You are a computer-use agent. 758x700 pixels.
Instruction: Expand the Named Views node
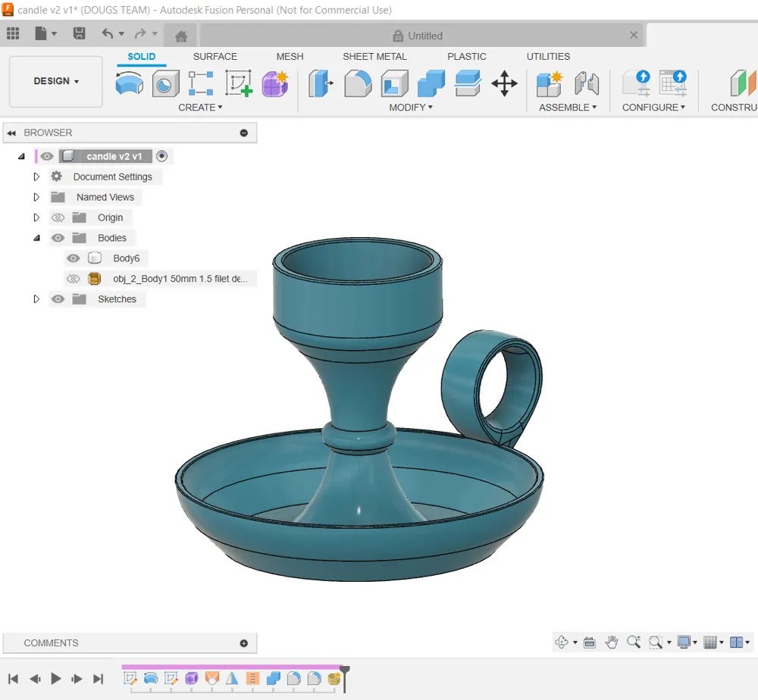tap(36, 197)
